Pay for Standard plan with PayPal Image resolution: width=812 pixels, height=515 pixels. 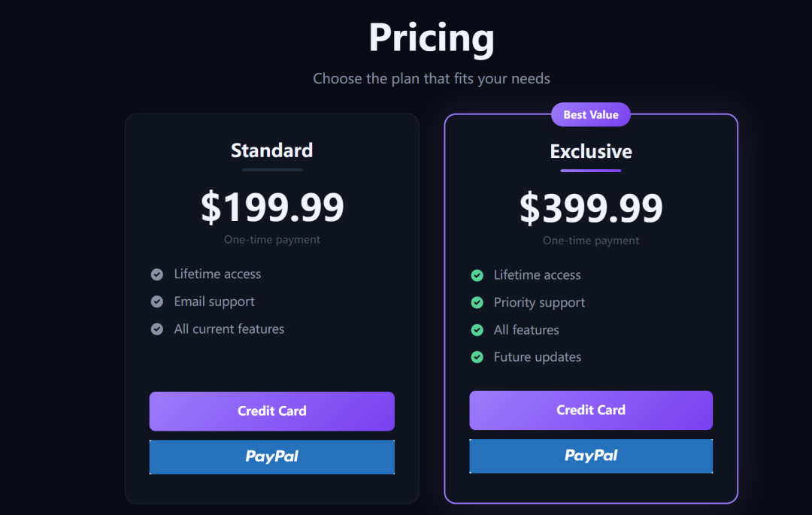point(271,456)
